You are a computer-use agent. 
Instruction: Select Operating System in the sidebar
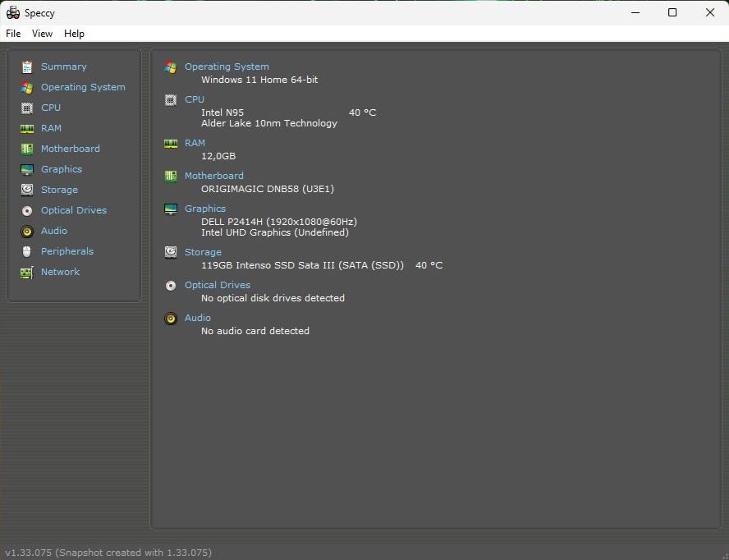point(83,87)
